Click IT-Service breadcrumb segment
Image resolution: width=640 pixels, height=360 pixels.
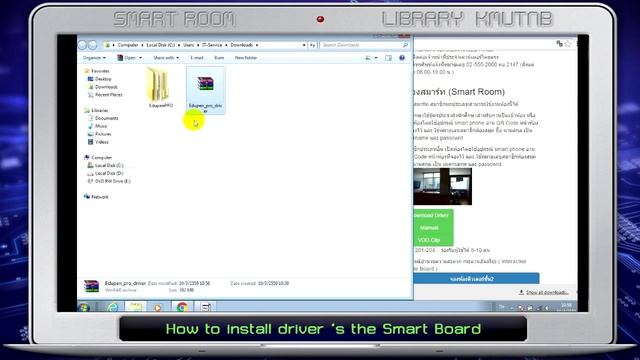pos(212,45)
